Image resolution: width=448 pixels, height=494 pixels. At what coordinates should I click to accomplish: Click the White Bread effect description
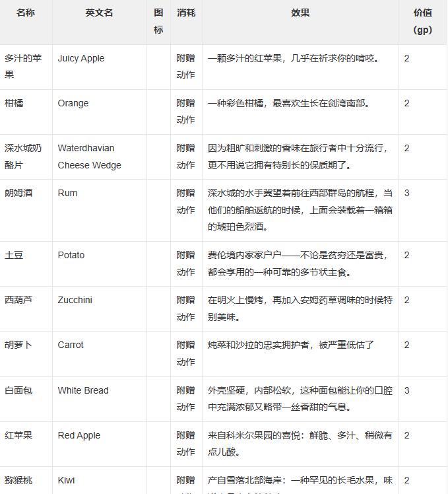pos(300,398)
